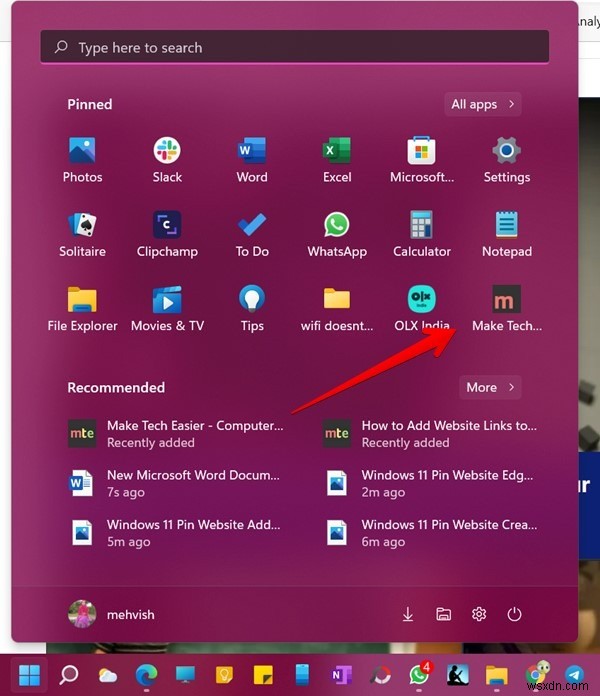Open the Make Tech... pinned website

[x=507, y=308]
